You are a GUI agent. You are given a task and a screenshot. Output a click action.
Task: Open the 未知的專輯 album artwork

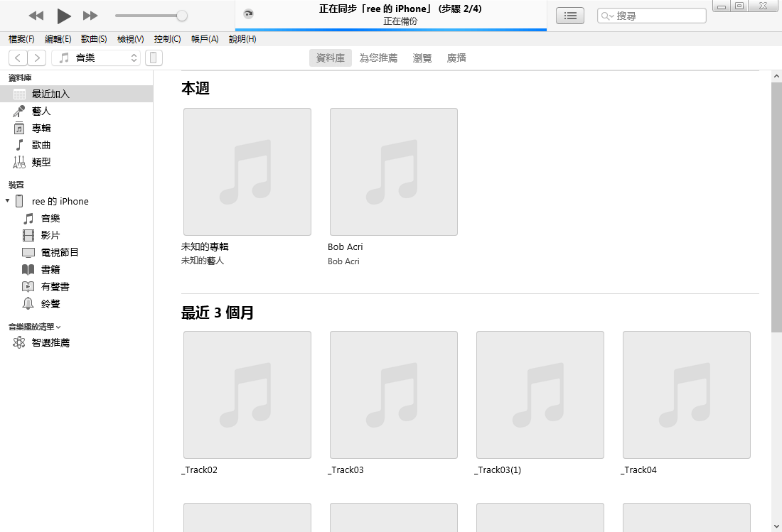tap(247, 172)
